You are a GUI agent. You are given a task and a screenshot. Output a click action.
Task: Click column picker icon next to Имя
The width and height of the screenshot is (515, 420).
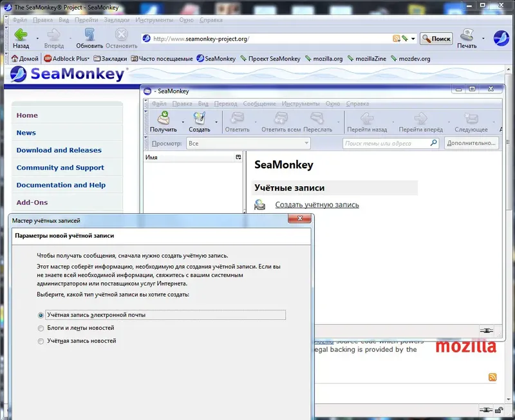point(238,157)
